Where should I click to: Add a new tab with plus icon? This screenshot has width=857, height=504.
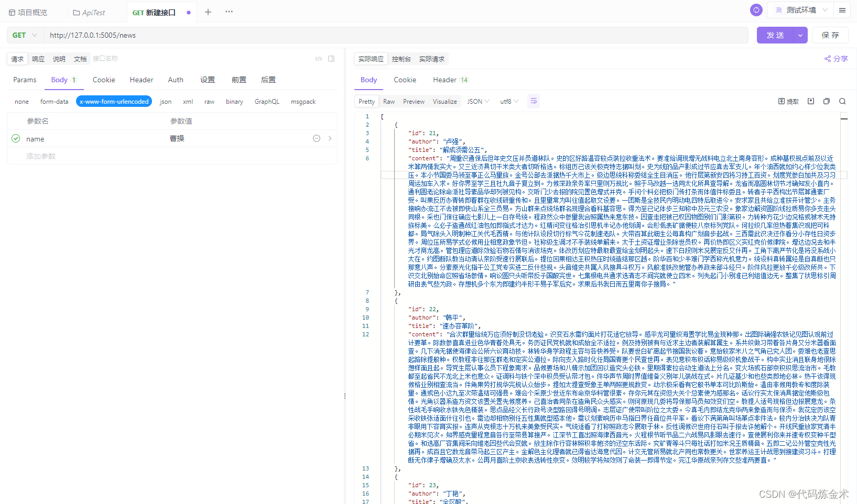pyautogui.click(x=208, y=12)
